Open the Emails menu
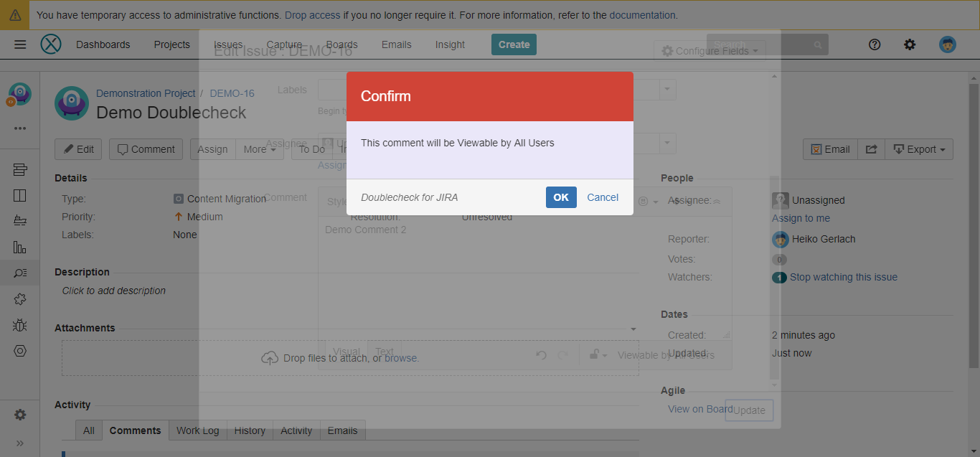The image size is (980, 457). click(397, 44)
